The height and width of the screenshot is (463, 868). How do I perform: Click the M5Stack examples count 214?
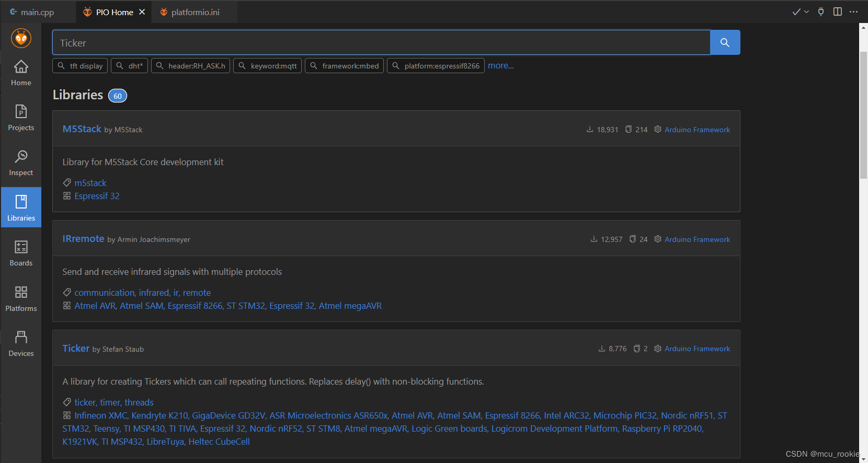pos(636,130)
